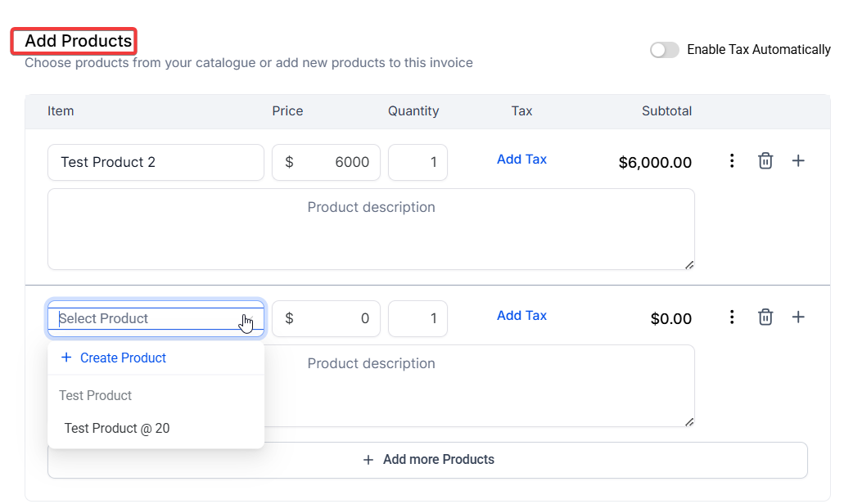Open three-dot menu for Test Product 2 row
This screenshot has height=504, width=844.
pyautogui.click(x=732, y=161)
